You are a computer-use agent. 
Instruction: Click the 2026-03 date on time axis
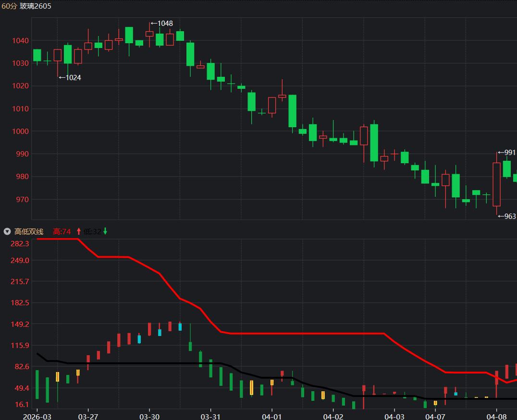point(37,416)
